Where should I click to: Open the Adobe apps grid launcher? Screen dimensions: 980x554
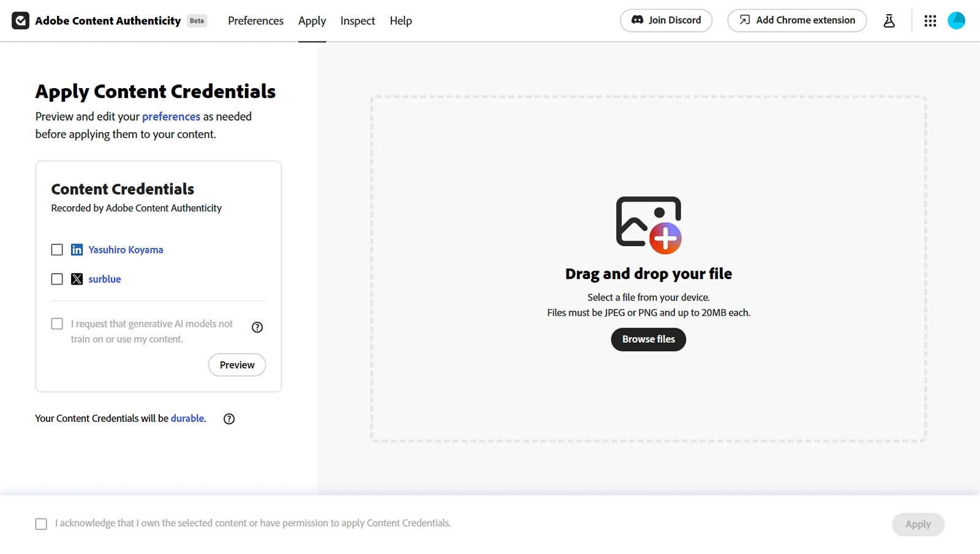coord(930,20)
